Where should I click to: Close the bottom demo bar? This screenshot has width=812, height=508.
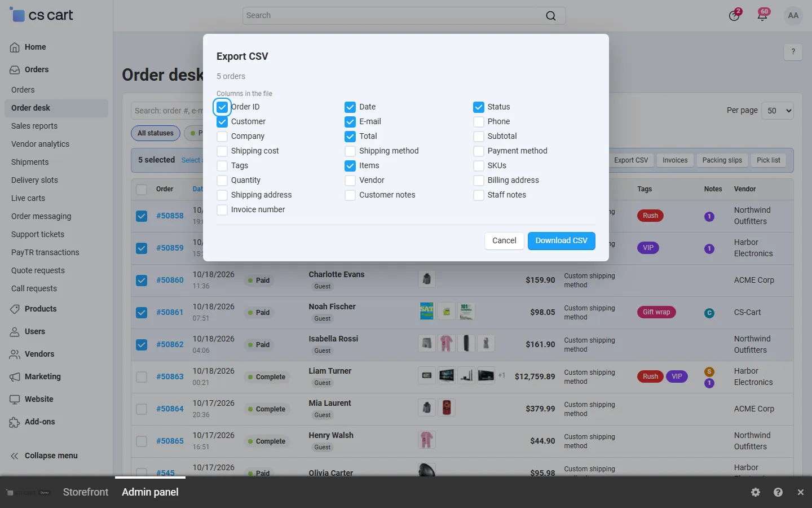point(801,492)
